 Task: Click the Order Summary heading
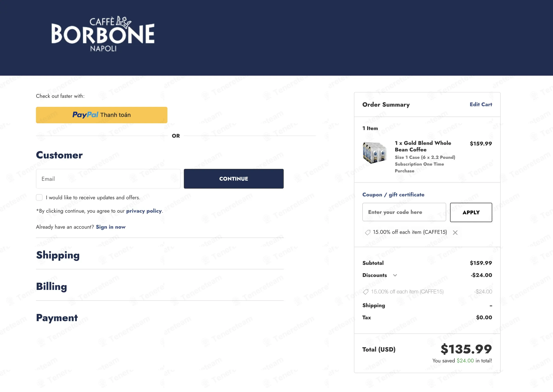386,105
